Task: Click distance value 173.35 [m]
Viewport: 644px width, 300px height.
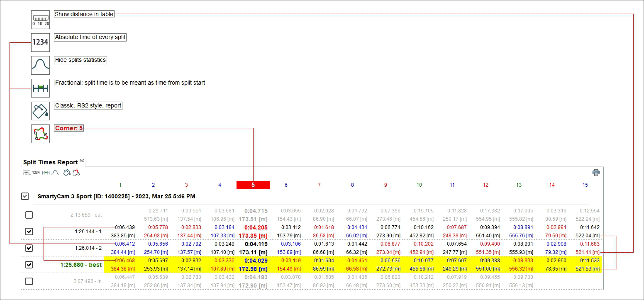Action: [x=253, y=236]
